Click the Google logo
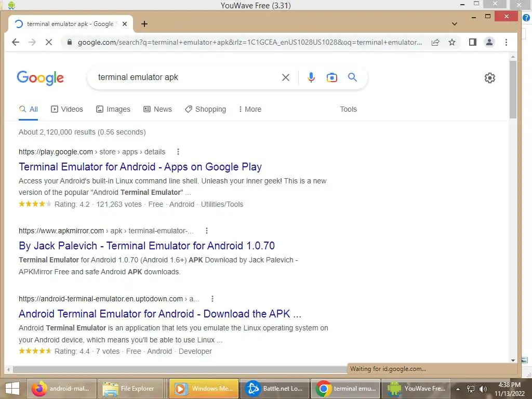 40,78
